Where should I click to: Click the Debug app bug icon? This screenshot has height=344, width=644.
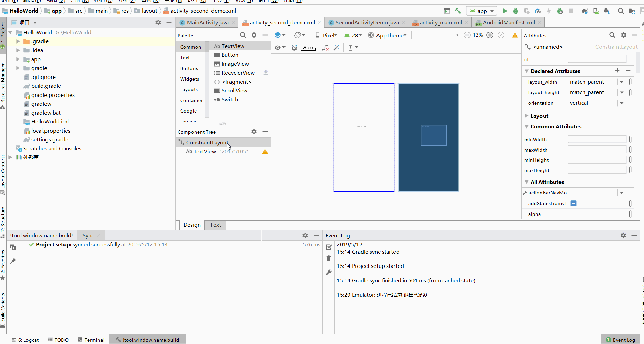pos(516,11)
